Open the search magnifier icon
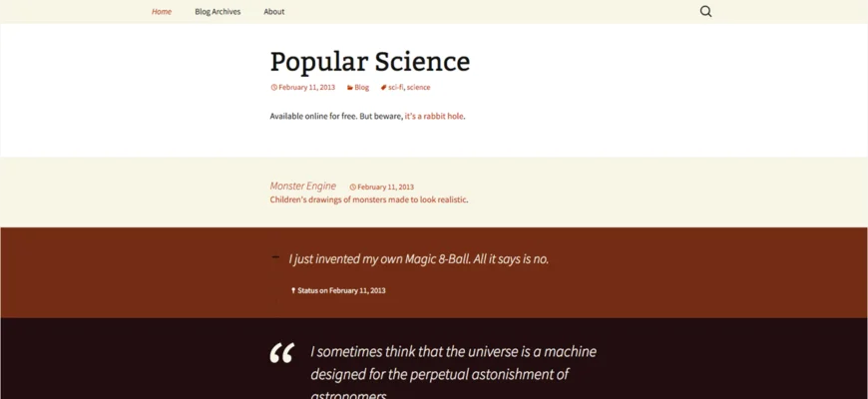Screen dimensions: 868x399 click(705, 12)
